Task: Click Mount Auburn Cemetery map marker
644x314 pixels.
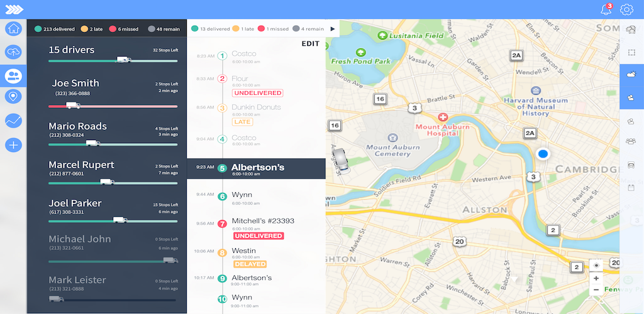Action: pos(392,138)
